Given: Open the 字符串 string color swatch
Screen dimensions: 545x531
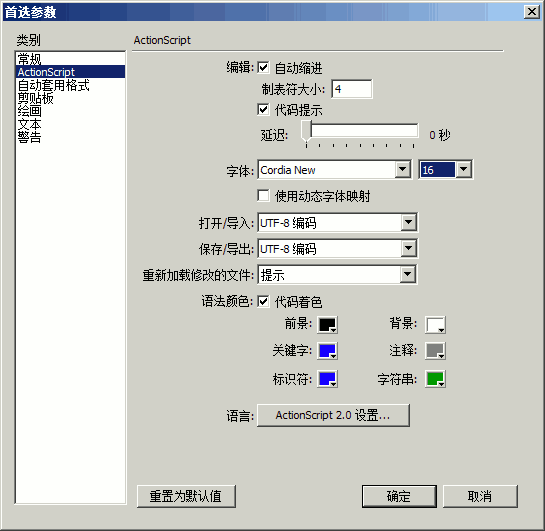Looking at the screenshot, I should (435, 379).
